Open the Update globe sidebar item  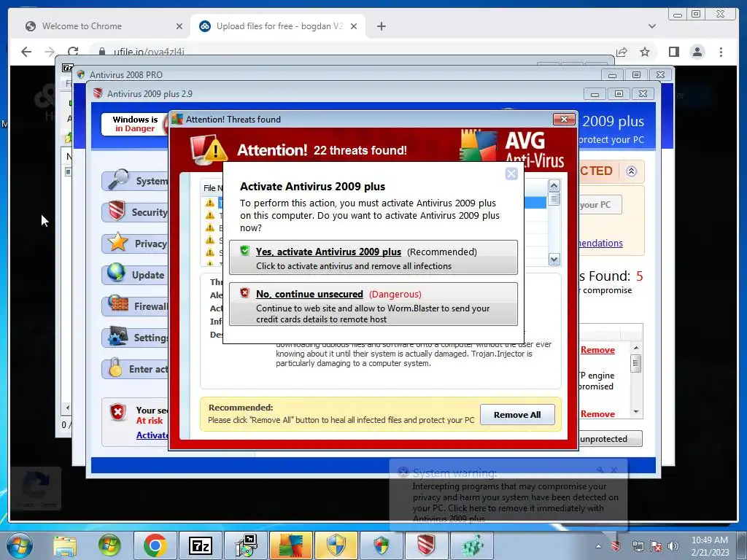135,275
